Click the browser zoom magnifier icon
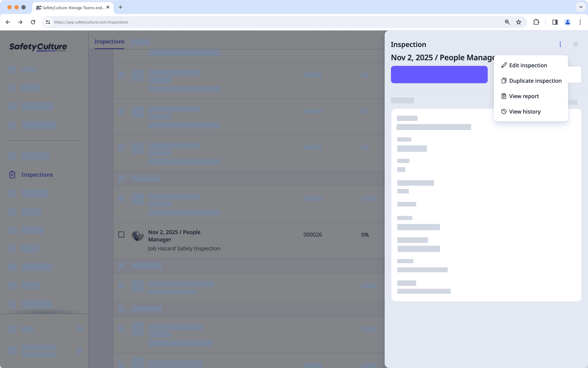This screenshot has height=368, width=588. point(507,22)
